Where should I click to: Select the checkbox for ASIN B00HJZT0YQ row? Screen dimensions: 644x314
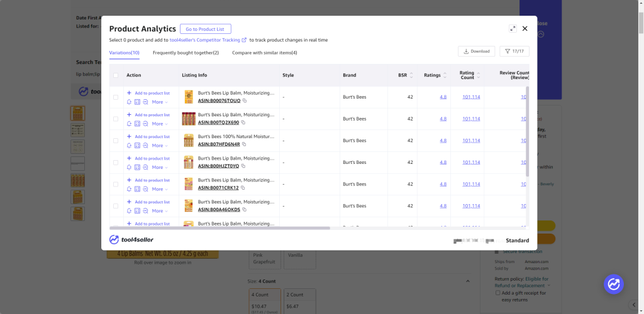[116, 162]
